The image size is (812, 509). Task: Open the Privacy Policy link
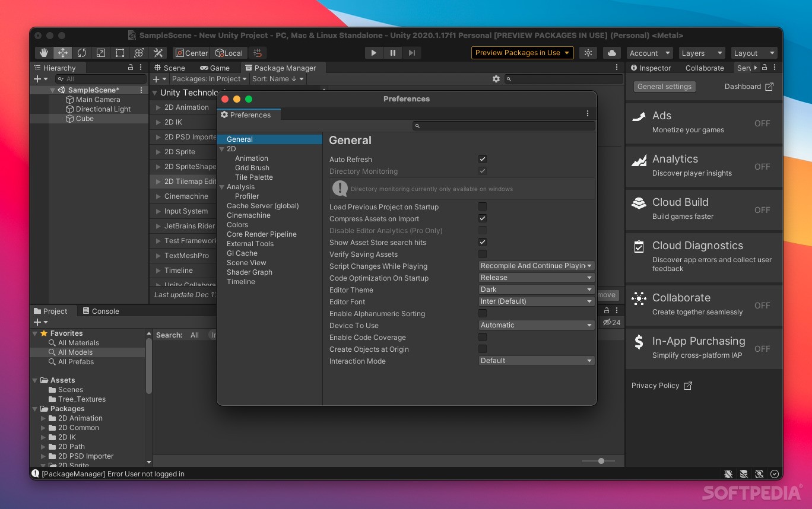tap(655, 385)
